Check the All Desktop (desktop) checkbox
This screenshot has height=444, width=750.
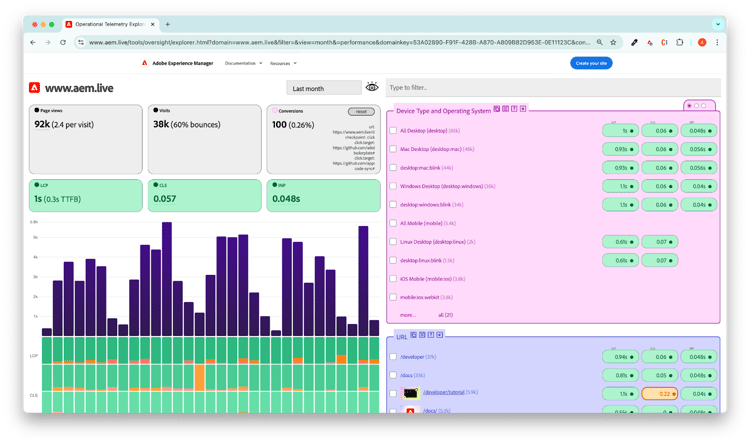pyautogui.click(x=393, y=130)
